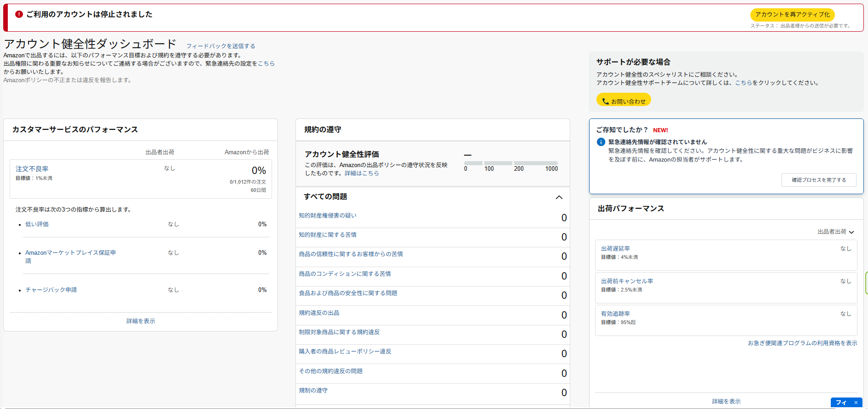The width and height of the screenshot is (868, 409).
Task: Collapse the すべての問題 section chevron
Action: (559, 197)
